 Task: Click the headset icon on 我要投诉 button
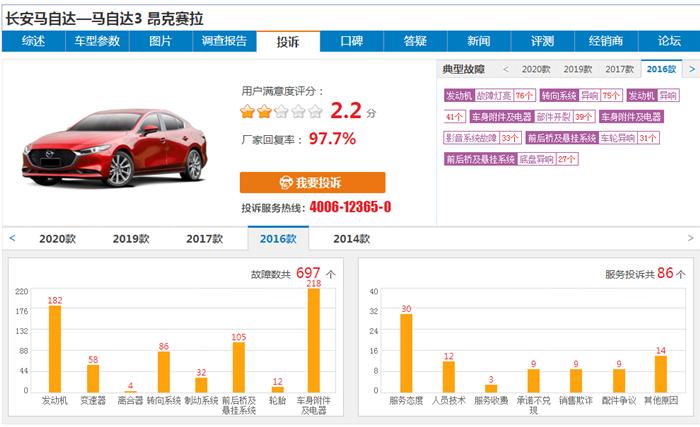pyautogui.click(x=286, y=182)
